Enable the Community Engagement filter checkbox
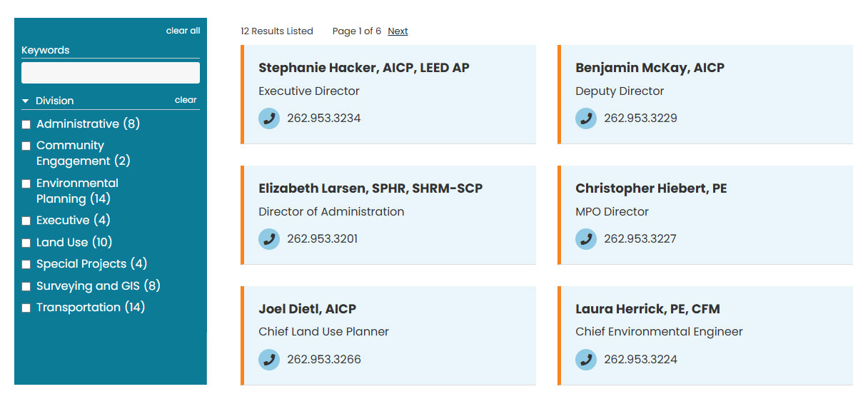The image size is (868, 399). tap(26, 146)
